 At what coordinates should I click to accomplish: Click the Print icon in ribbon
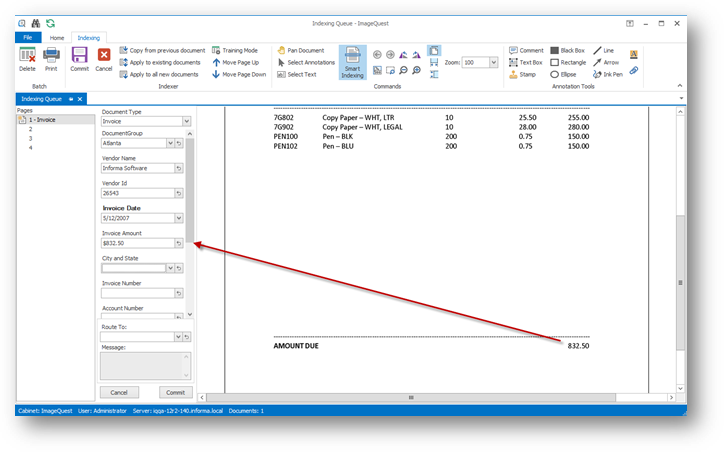coord(51,59)
